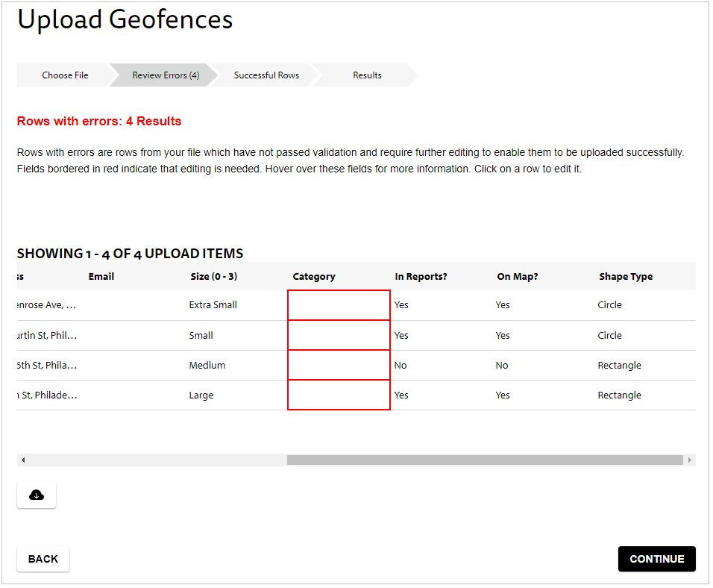Click On Map 'No' in Medium row
The image size is (713, 588).
click(x=502, y=366)
